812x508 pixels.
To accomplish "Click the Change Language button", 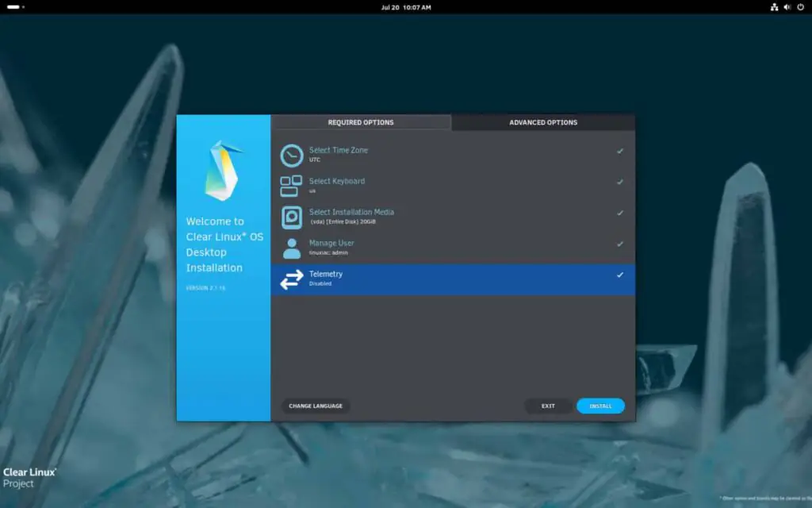I will (x=316, y=406).
